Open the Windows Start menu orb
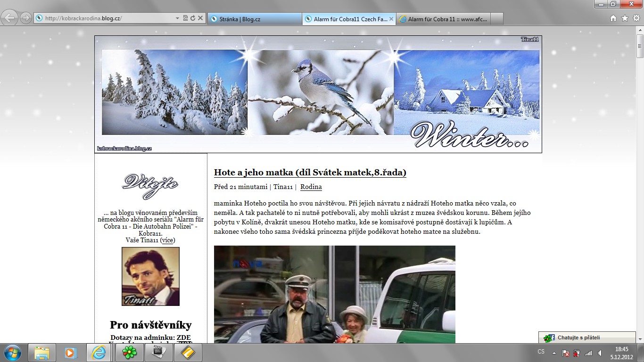 [x=12, y=353]
